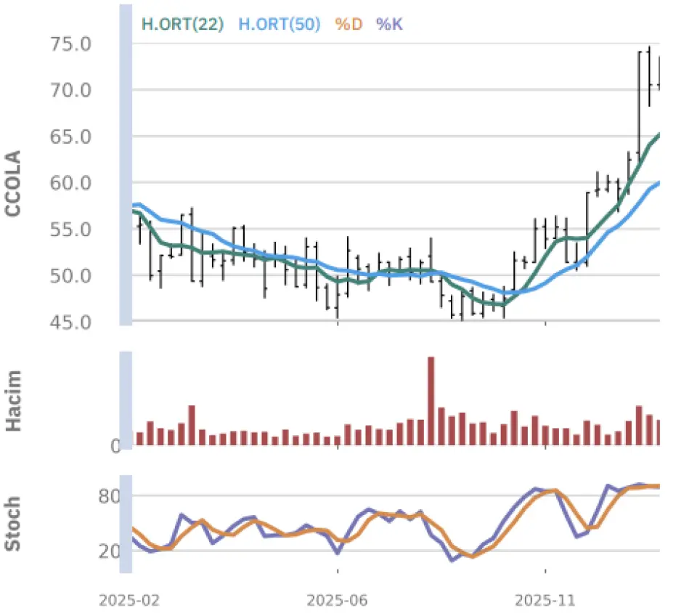Click the tallest volume bar in Hacim

431,401
